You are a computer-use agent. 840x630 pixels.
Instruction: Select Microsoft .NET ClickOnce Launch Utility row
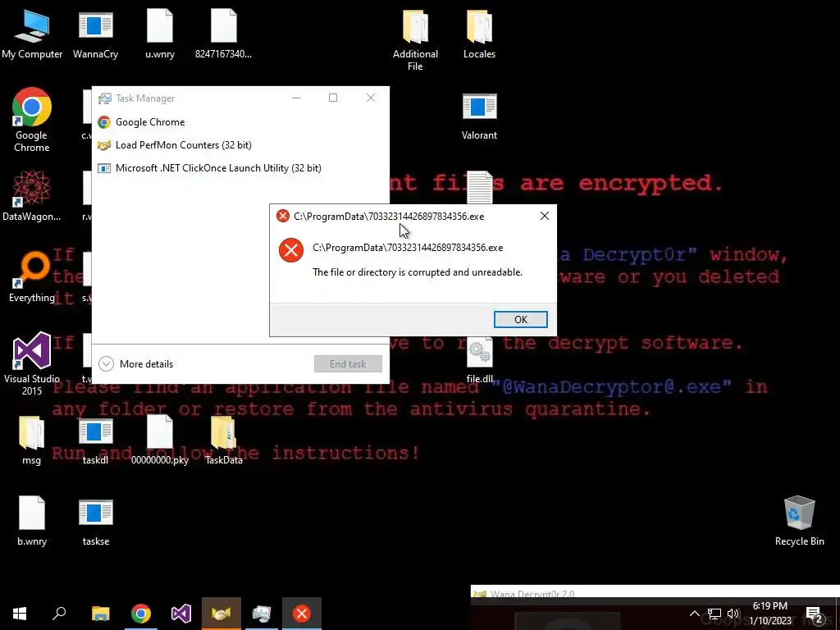click(240, 168)
